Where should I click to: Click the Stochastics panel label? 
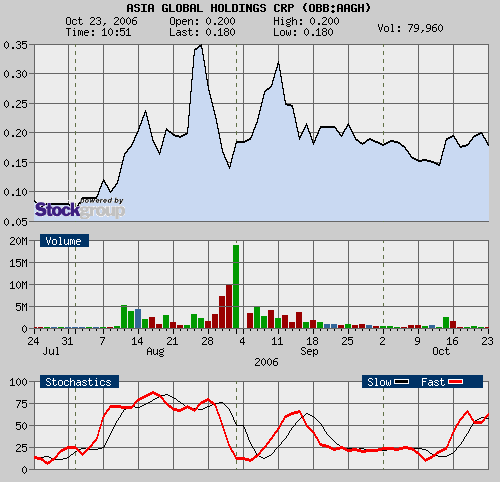tap(79, 382)
